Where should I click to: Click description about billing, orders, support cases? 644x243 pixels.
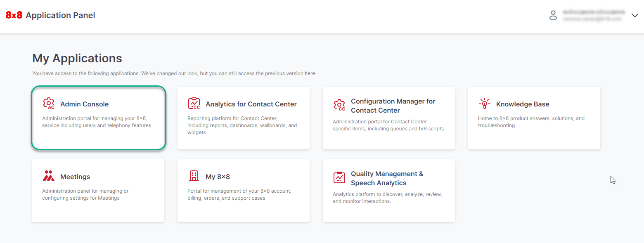click(x=239, y=194)
